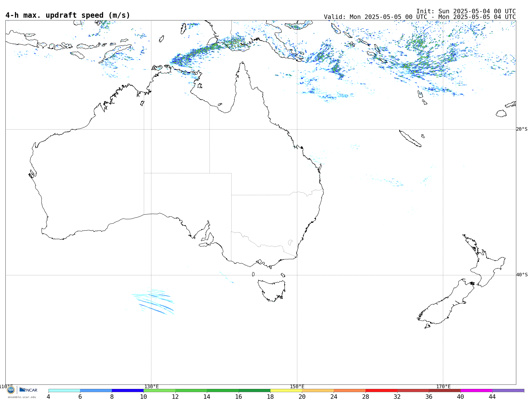Click the New Caledonia island outline
Image resolution: width=532 pixels, height=400 pixels.
coord(410,138)
